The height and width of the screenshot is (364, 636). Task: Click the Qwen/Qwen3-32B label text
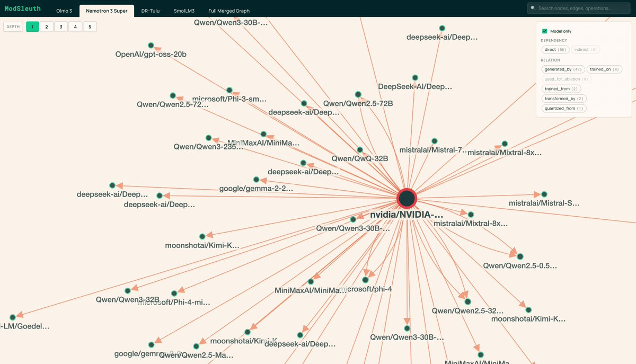tap(128, 300)
